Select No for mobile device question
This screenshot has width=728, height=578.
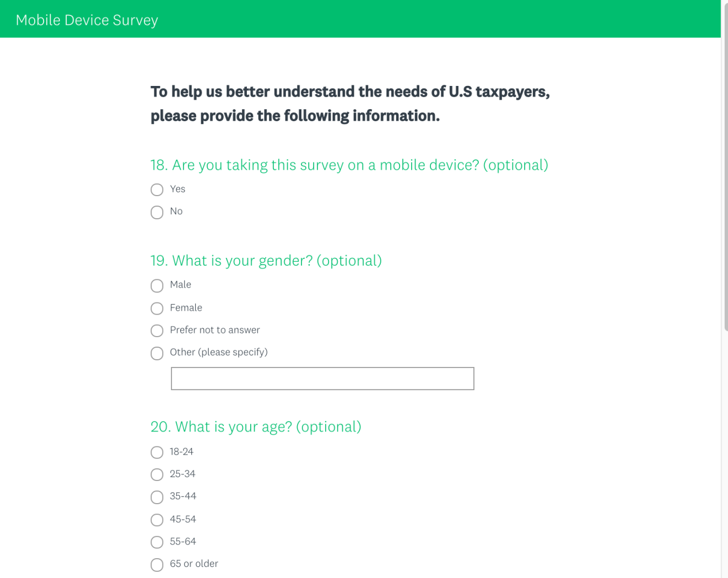[x=157, y=212]
